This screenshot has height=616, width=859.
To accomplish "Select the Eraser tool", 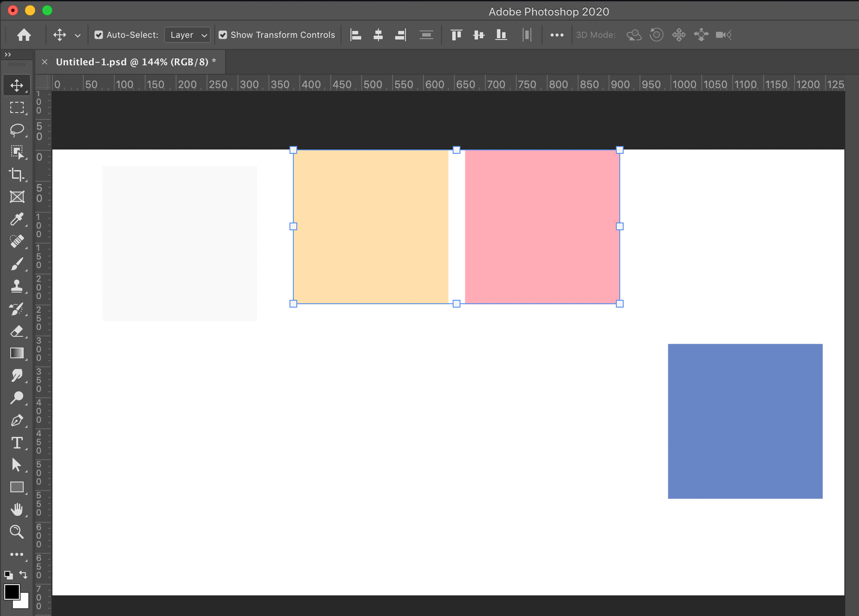I will pyautogui.click(x=17, y=331).
